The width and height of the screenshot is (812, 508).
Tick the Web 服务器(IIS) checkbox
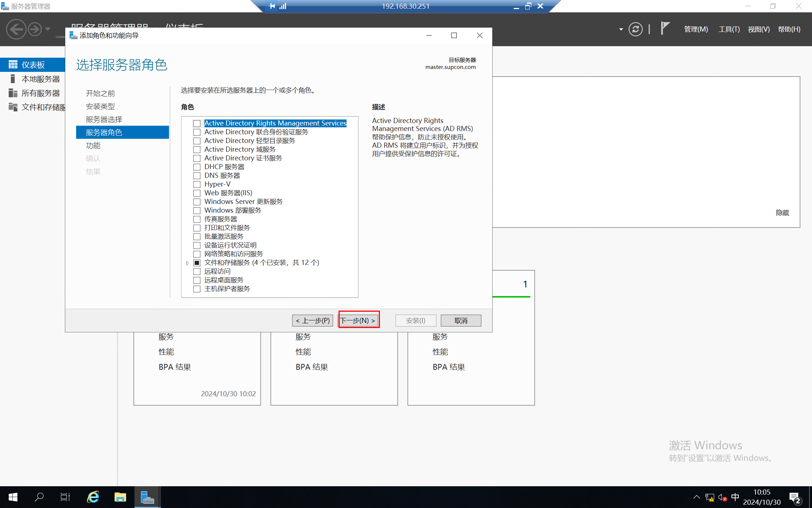197,193
